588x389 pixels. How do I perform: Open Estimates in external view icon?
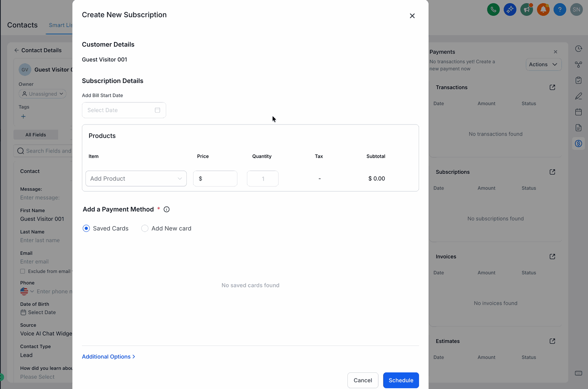pyautogui.click(x=552, y=341)
